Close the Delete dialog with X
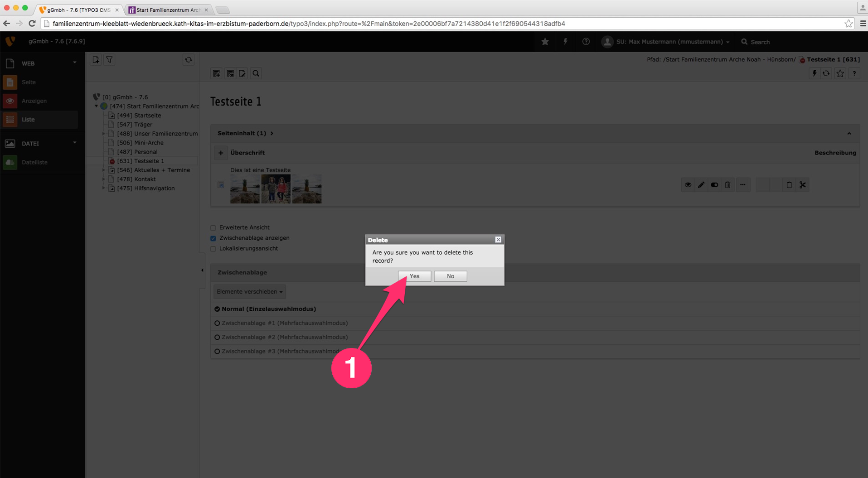 [498, 240]
